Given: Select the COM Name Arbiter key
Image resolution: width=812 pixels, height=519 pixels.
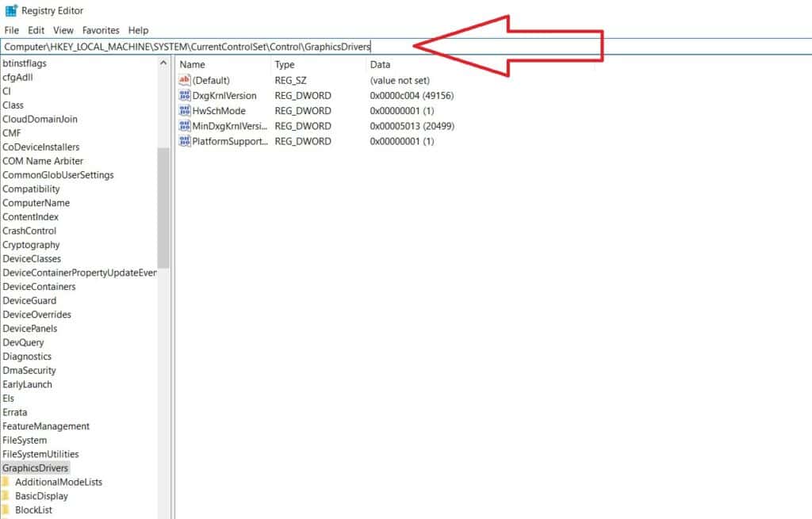Looking at the screenshot, I should pos(43,161).
